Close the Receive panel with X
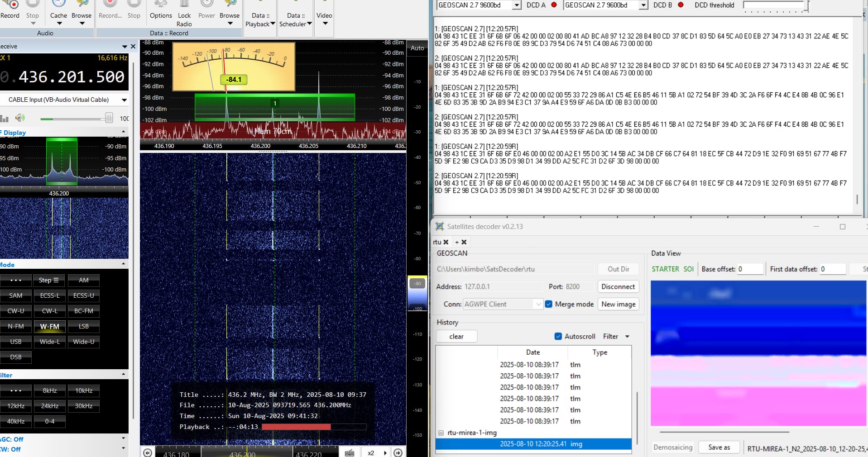 pos(133,46)
